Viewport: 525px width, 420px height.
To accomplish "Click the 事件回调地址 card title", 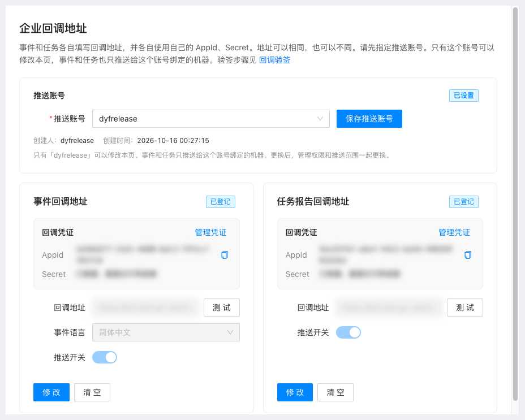I will (x=61, y=201).
